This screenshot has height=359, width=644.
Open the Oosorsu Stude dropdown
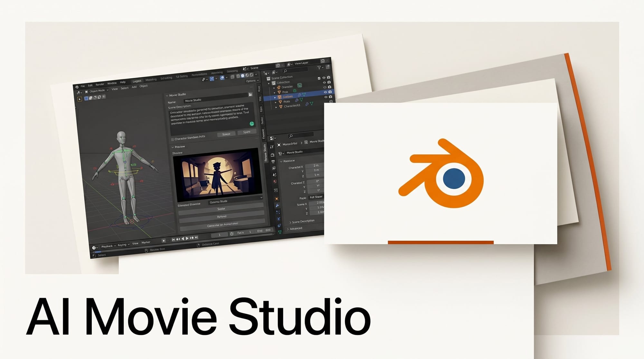pyautogui.click(x=235, y=201)
